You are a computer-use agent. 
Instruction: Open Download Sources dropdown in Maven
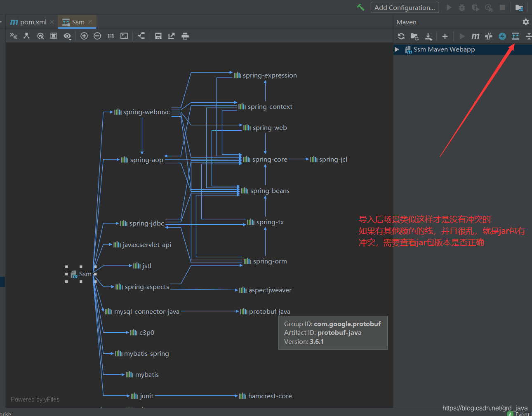pyautogui.click(x=428, y=36)
